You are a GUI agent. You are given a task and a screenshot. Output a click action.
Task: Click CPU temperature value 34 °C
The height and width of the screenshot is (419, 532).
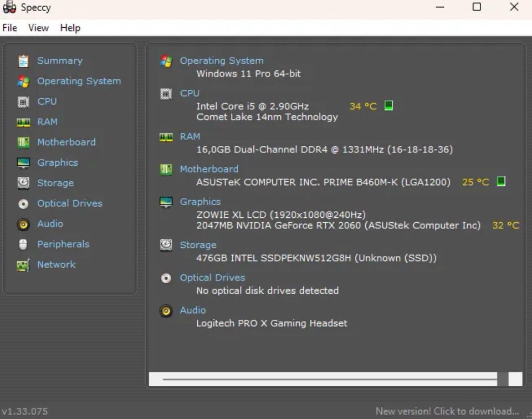tap(363, 106)
